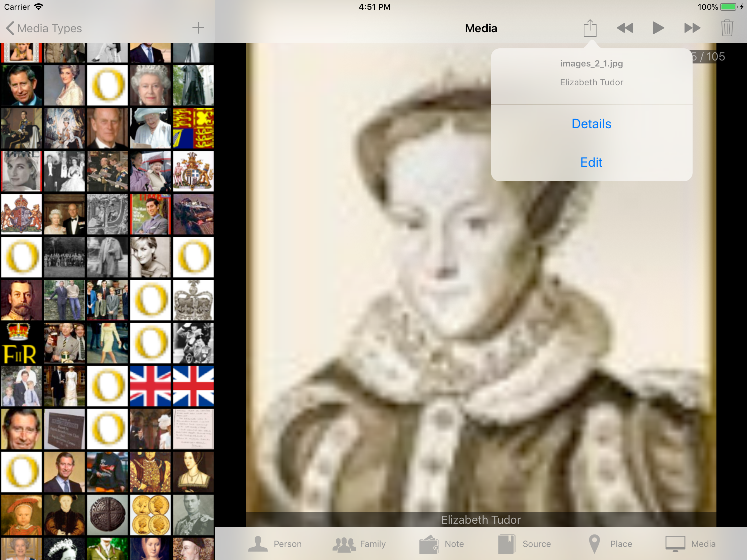Open the grey crown thumbnail
The width and height of the screenshot is (747, 560).
[193, 300]
